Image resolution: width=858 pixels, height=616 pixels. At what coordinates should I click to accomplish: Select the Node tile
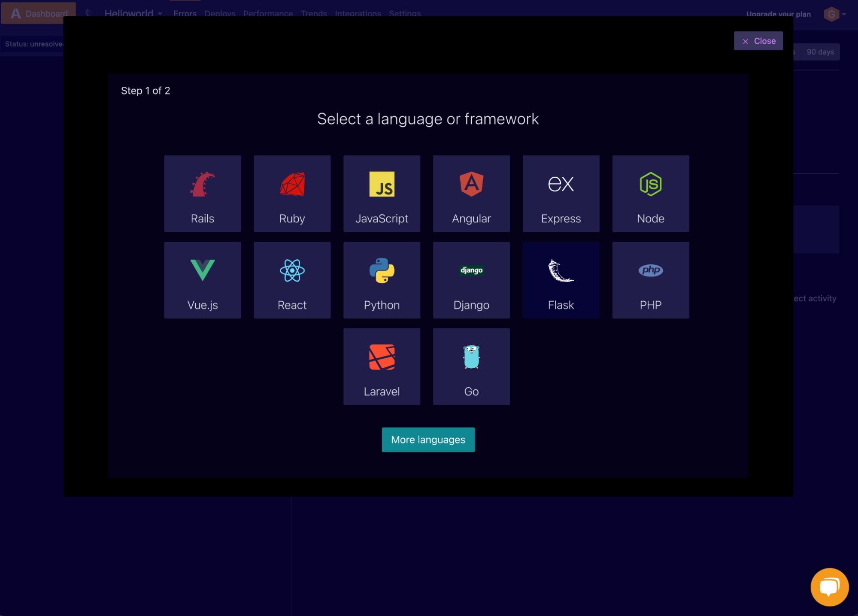[x=651, y=194]
